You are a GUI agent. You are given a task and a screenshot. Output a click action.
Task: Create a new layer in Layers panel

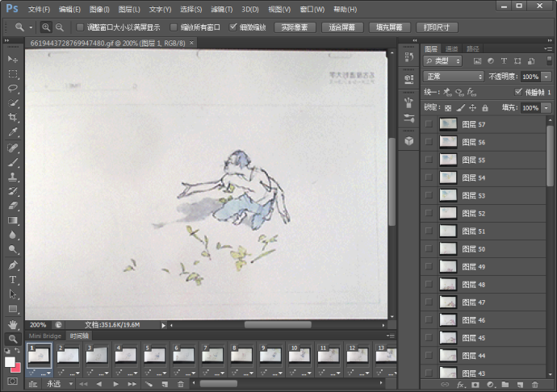point(520,385)
